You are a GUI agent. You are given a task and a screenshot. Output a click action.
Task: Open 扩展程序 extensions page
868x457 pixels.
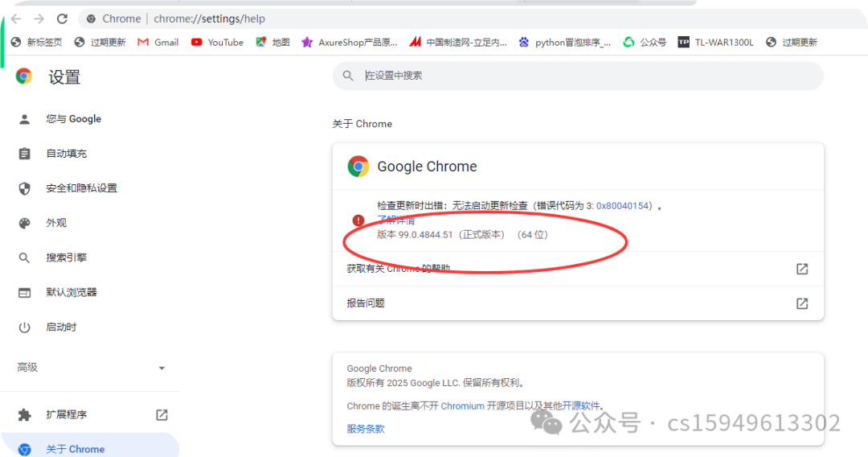coord(67,414)
